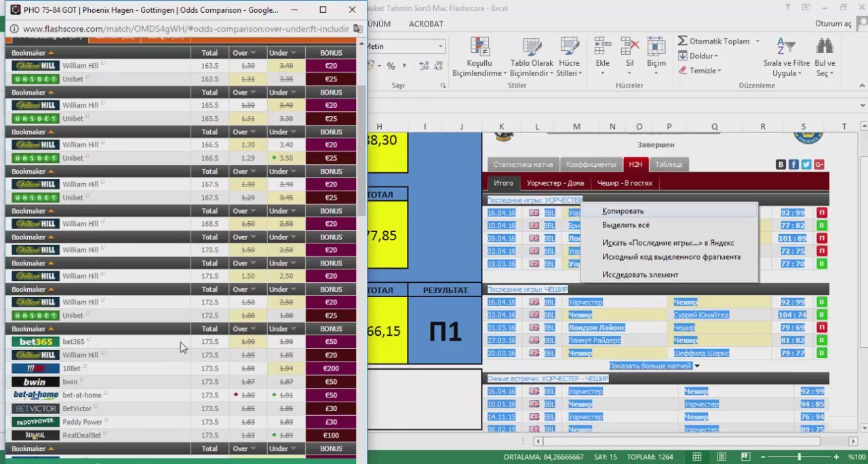This screenshot has width=868, height=464.
Task: Select column K header in Excel
Action: point(501,126)
